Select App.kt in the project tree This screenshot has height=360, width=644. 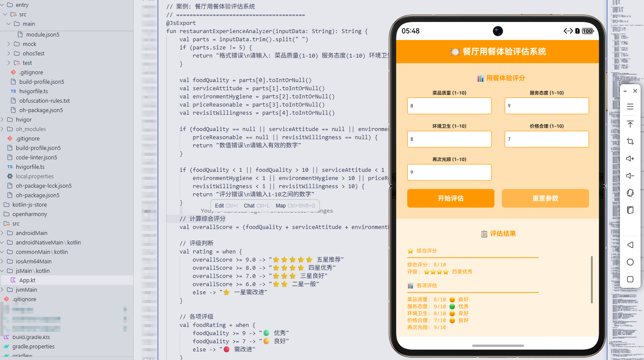67,280
